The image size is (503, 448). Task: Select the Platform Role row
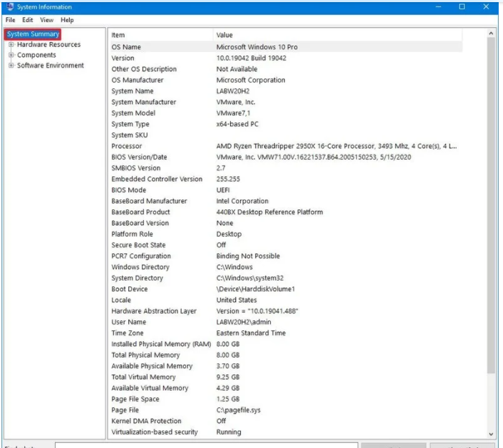286,234
